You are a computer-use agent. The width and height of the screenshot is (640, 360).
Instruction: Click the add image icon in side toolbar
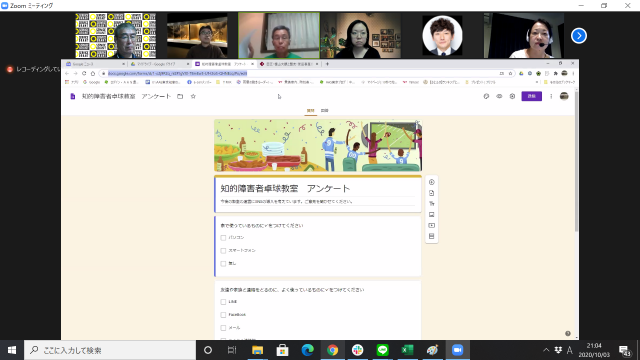431,214
